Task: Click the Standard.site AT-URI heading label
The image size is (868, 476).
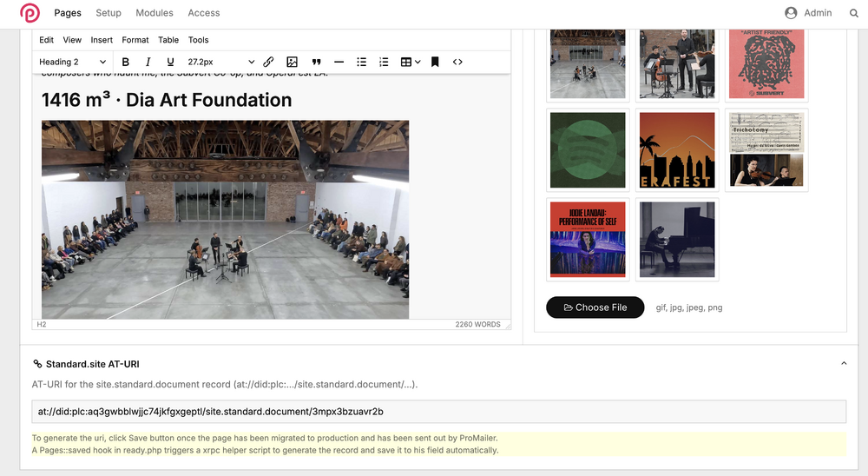Action: coord(93,364)
